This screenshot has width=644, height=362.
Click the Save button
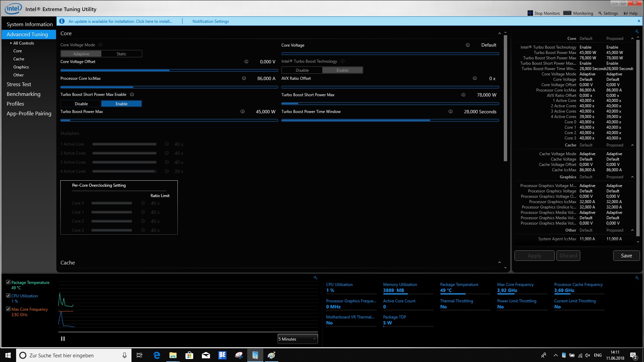tap(626, 255)
